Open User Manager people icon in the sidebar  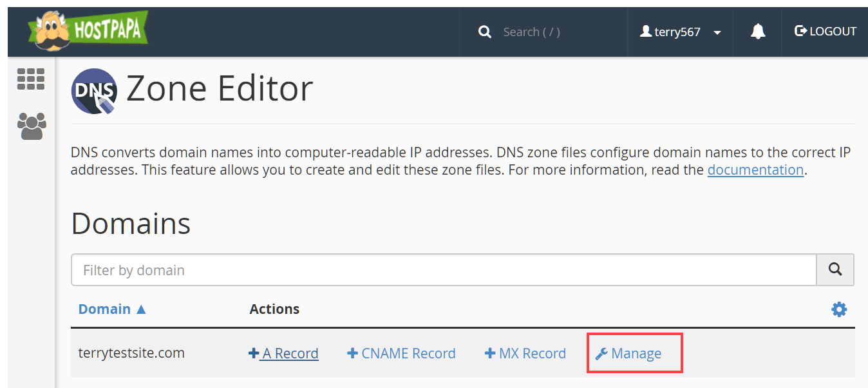[32, 126]
